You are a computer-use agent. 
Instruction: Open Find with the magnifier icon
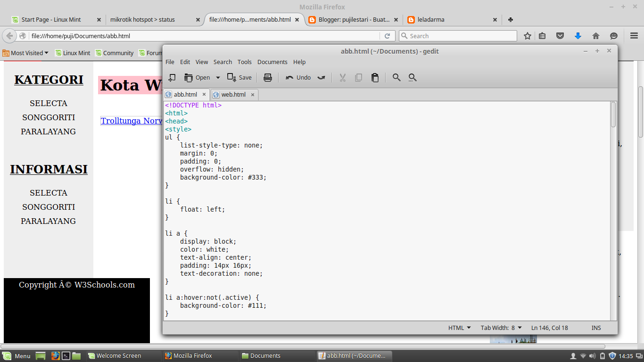coord(396,77)
